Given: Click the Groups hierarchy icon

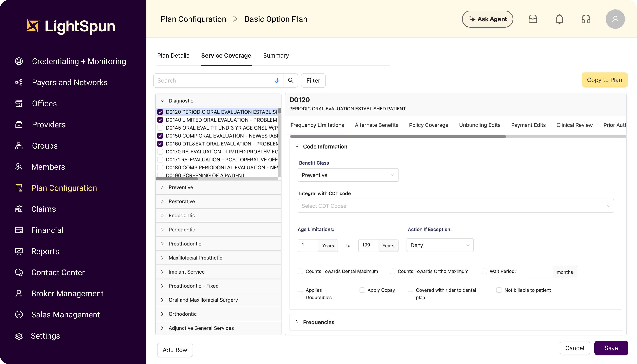Looking at the screenshot, I should tap(19, 146).
